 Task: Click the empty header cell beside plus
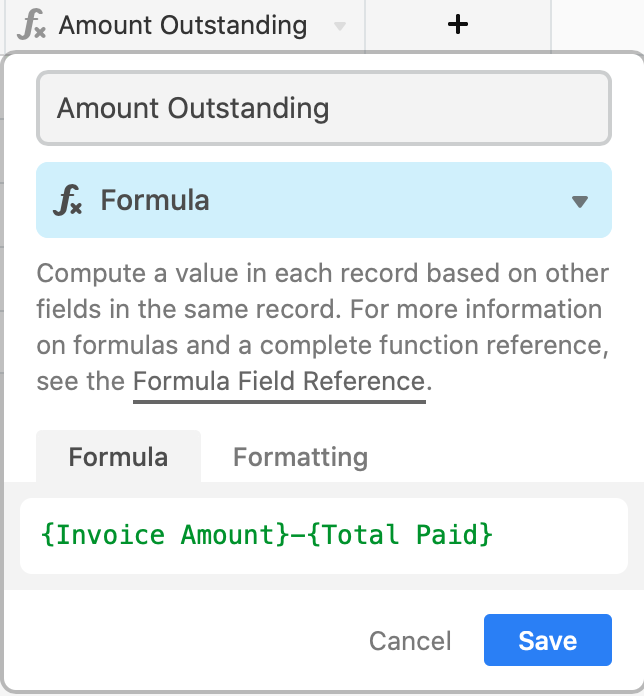597,25
